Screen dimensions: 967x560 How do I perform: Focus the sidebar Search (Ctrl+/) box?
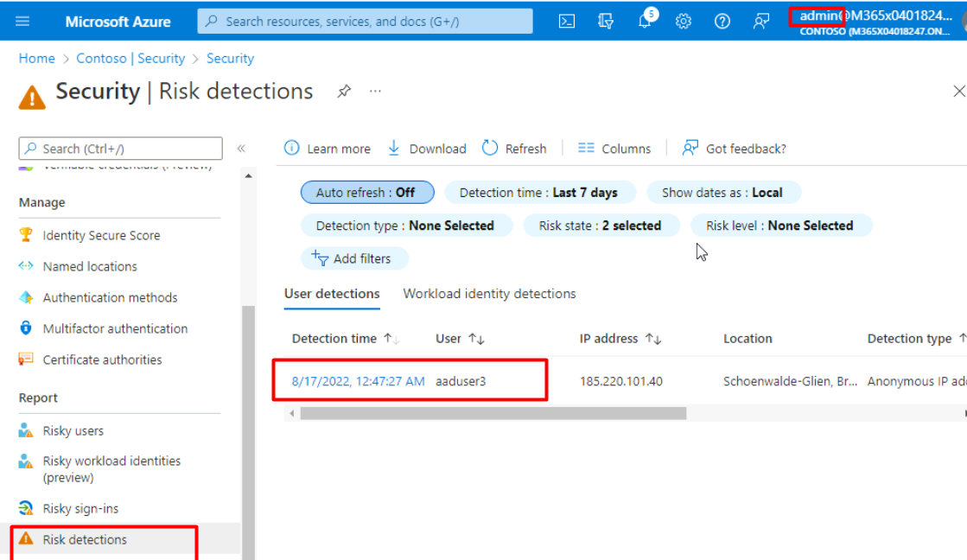(x=121, y=149)
